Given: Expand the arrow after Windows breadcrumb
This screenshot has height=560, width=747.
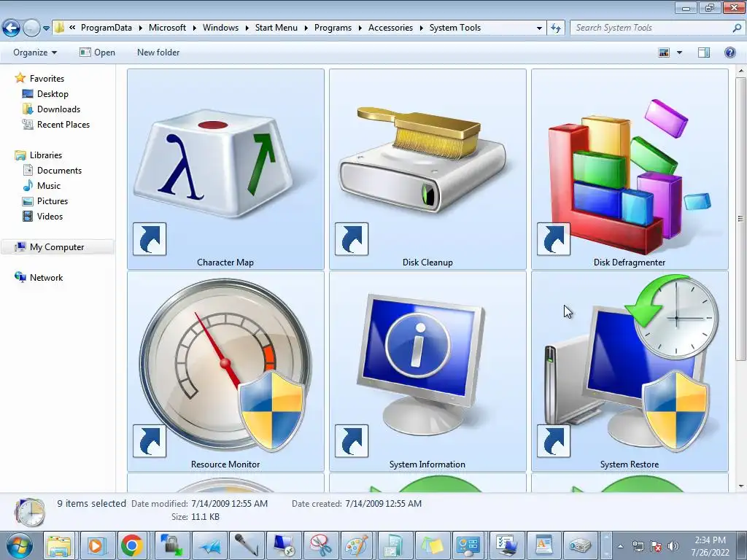Looking at the screenshot, I should click(x=247, y=28).
